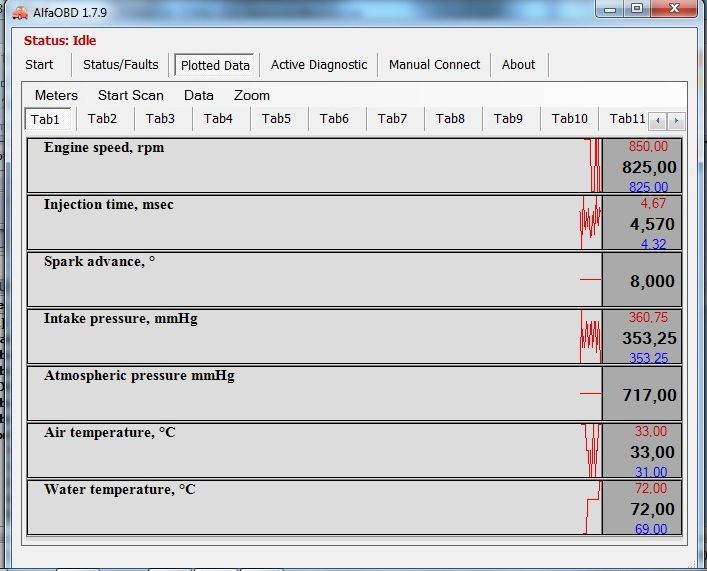Switch to Tab2
Image resolution: width=707 pixels, height=571 pixels.
pos(102,119)
